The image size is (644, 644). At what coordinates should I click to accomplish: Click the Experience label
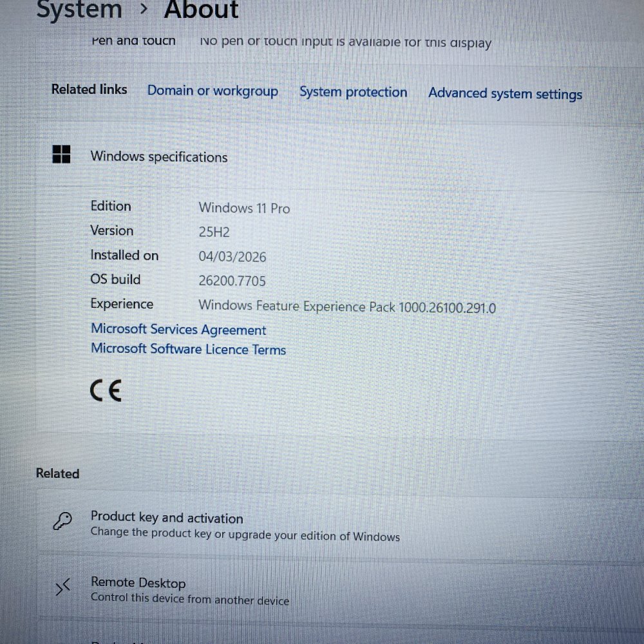[x=122, y=304]
